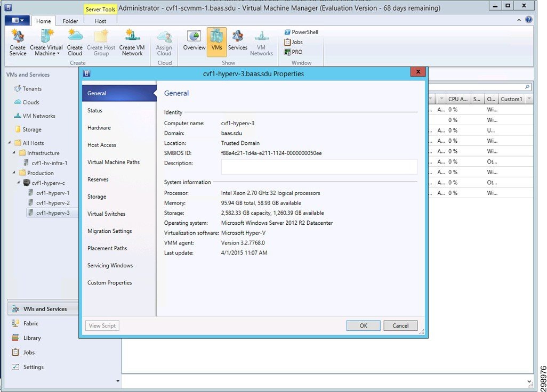Screen dimensions: 547x392
Task: Click the Assign Cloud ribbon icon
Action: (x=164, y=43)
